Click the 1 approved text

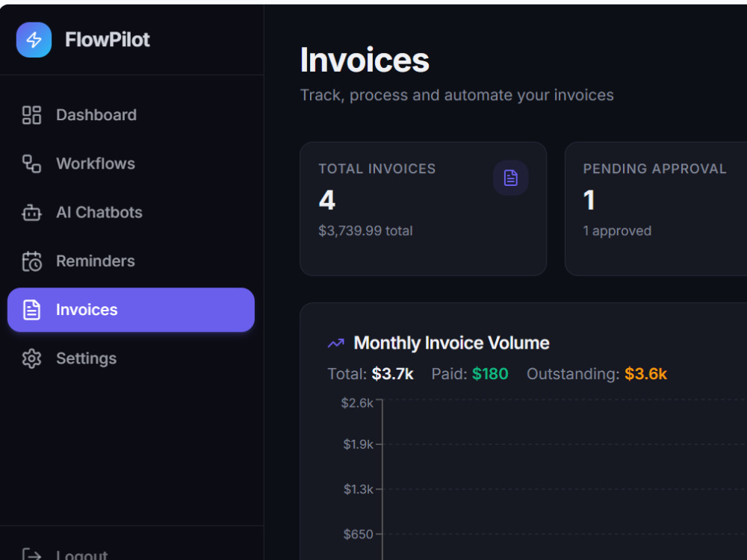617,231
